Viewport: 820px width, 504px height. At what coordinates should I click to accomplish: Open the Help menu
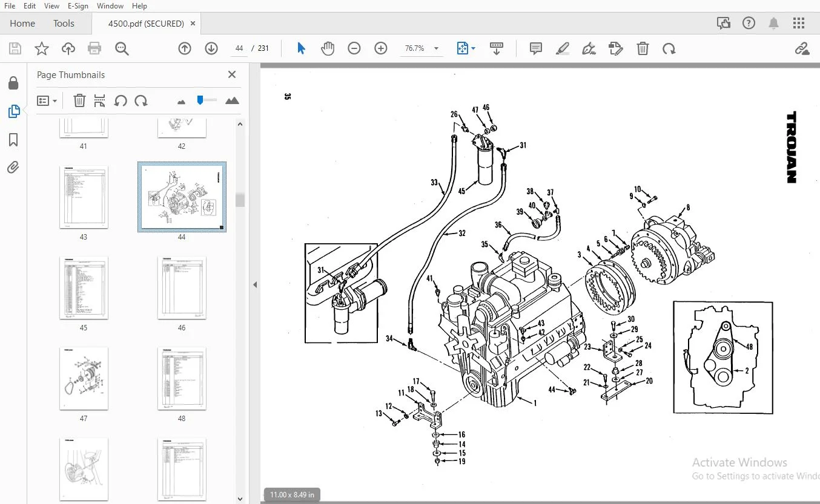[x=139, y=6]
